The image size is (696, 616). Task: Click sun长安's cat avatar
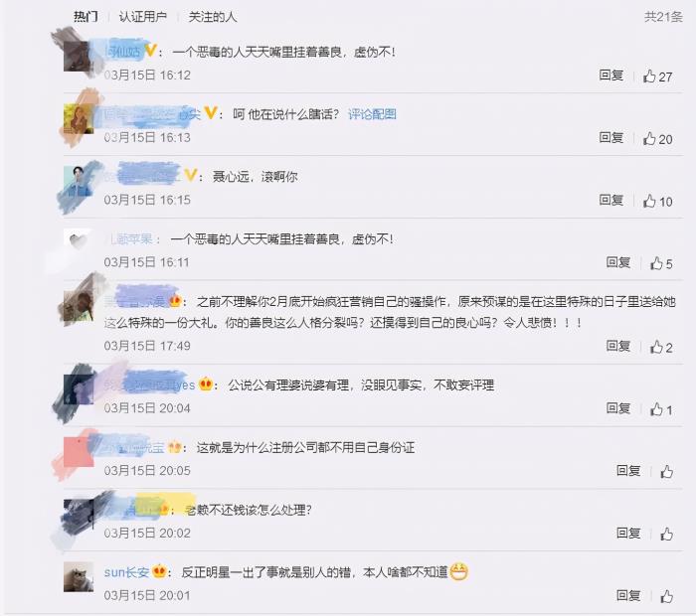coord(79,576)
